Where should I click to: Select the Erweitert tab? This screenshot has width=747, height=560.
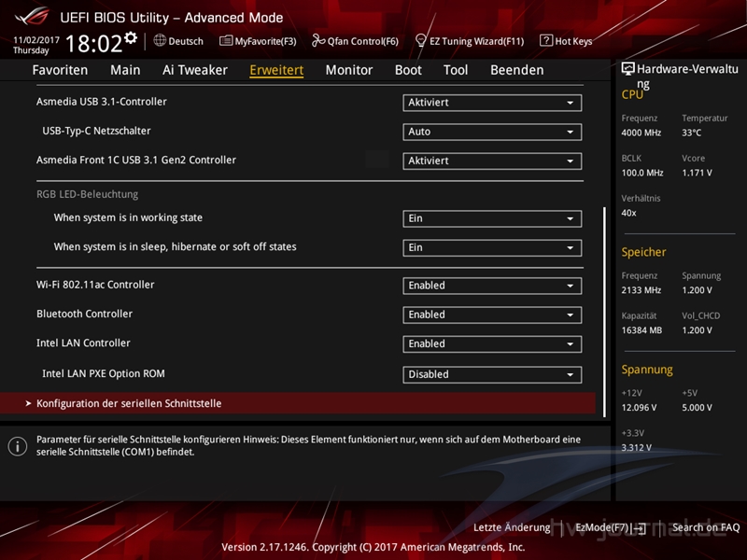click(276, 70)
